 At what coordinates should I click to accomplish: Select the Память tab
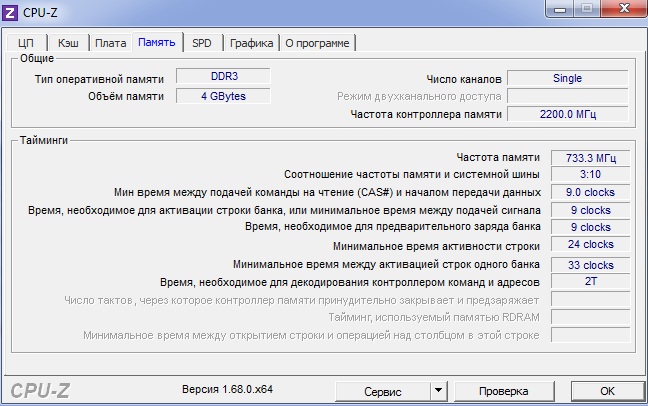click(x=157, y=42)
